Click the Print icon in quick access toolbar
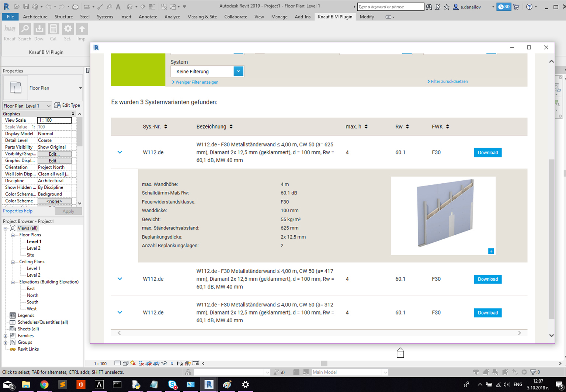This screenshot has height=392, width=566. click(75, 7)
